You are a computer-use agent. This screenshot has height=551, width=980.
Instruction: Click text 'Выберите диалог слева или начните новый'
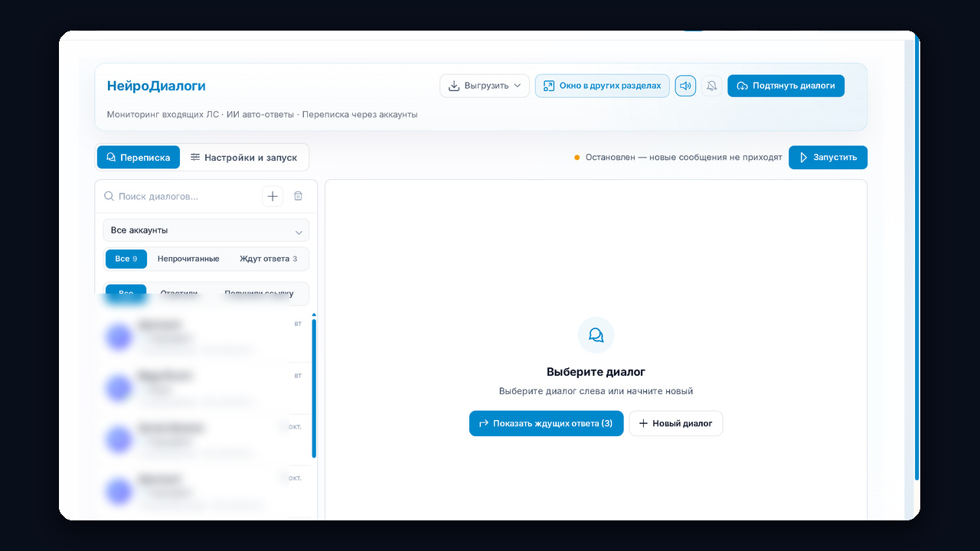[x=596, y=391]
